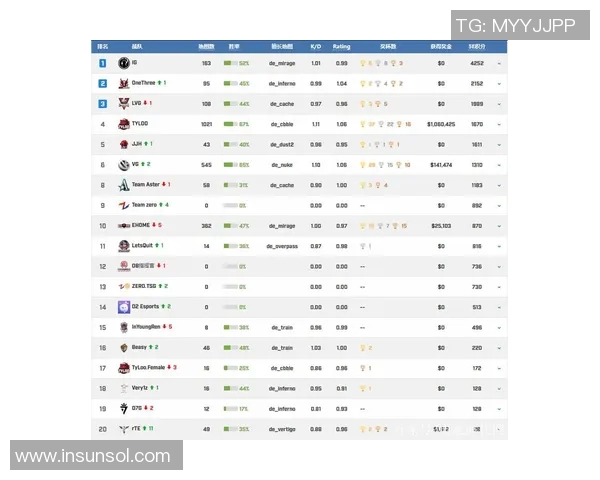Viewport: 600px width, 480px height.
Task: Click the TYLOO win rate bar
Action: 231,124
